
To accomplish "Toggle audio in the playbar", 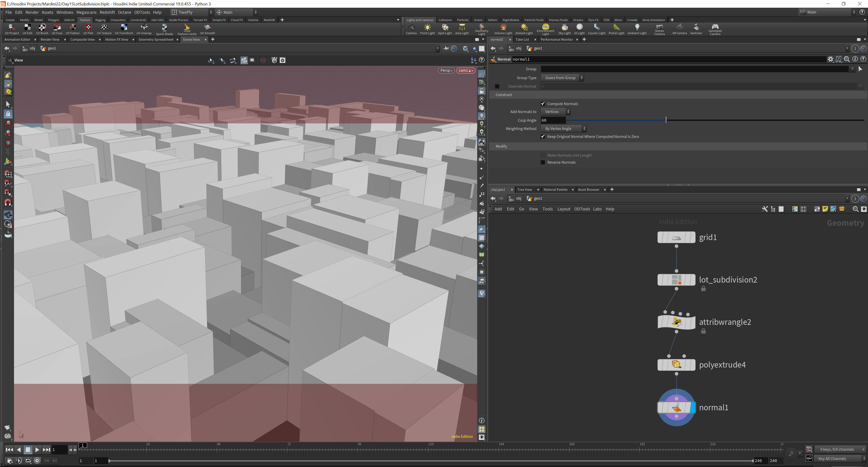I will [19, 461].
